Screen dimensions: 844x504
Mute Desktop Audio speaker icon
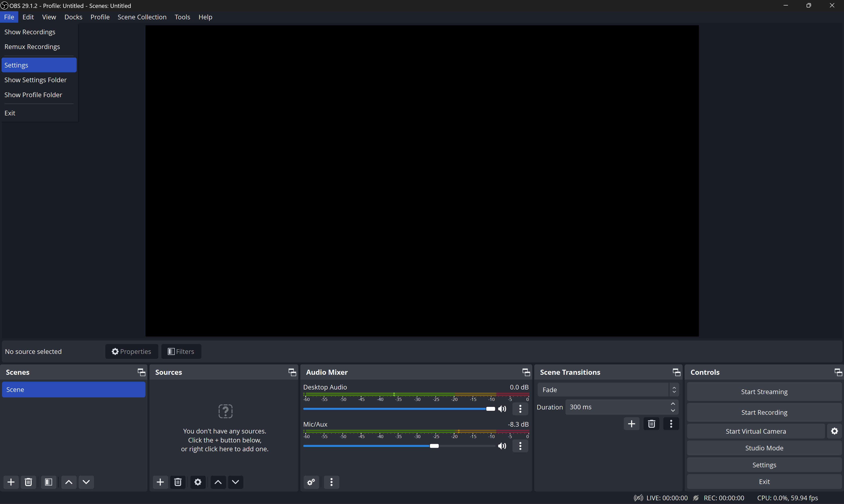(502, 409)
